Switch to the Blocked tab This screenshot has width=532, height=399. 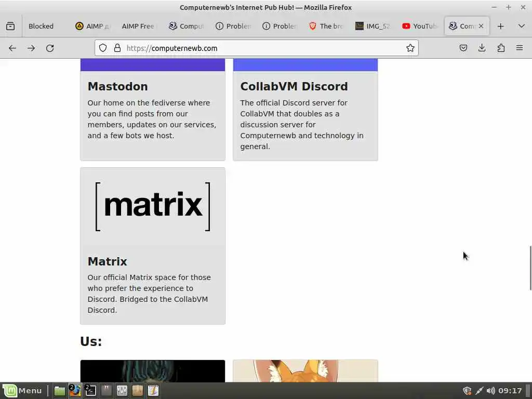(41, 26)
